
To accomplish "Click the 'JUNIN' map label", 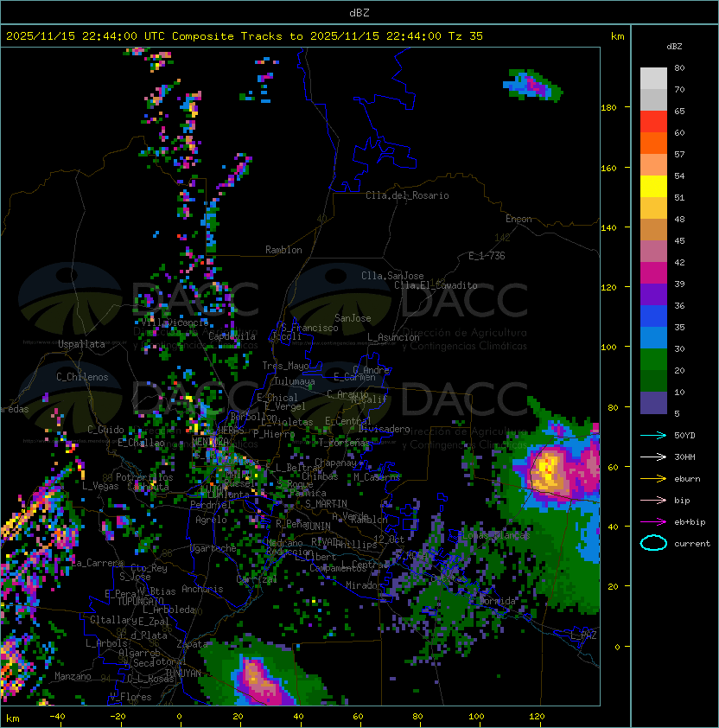I will [317, 526].
